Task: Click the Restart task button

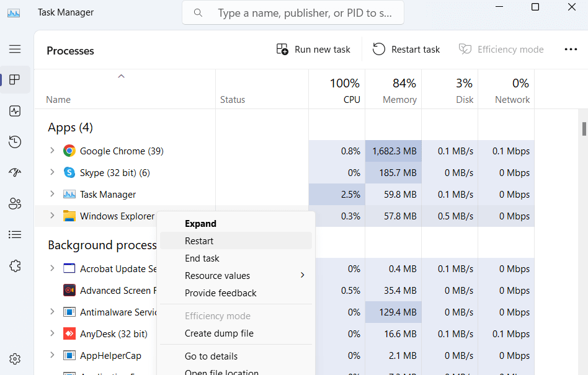Action: coord(406,50)
